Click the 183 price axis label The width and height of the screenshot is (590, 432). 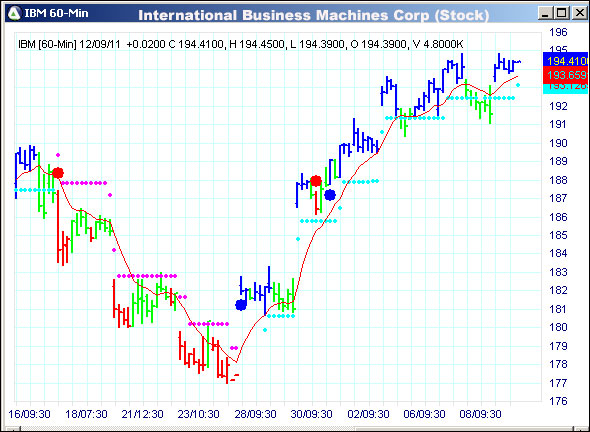(558, 272)
